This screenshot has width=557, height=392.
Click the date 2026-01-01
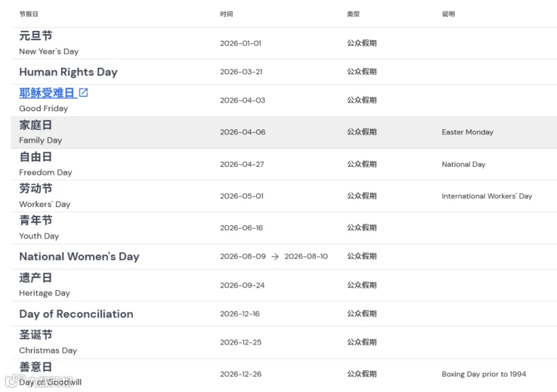coord(241,43)
